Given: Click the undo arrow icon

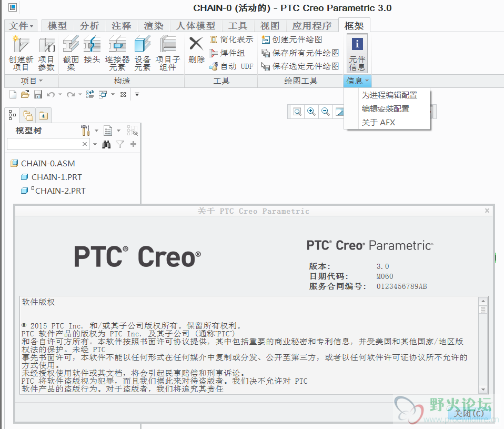Looking at the screenshot, I should click(x=51, y=95).
